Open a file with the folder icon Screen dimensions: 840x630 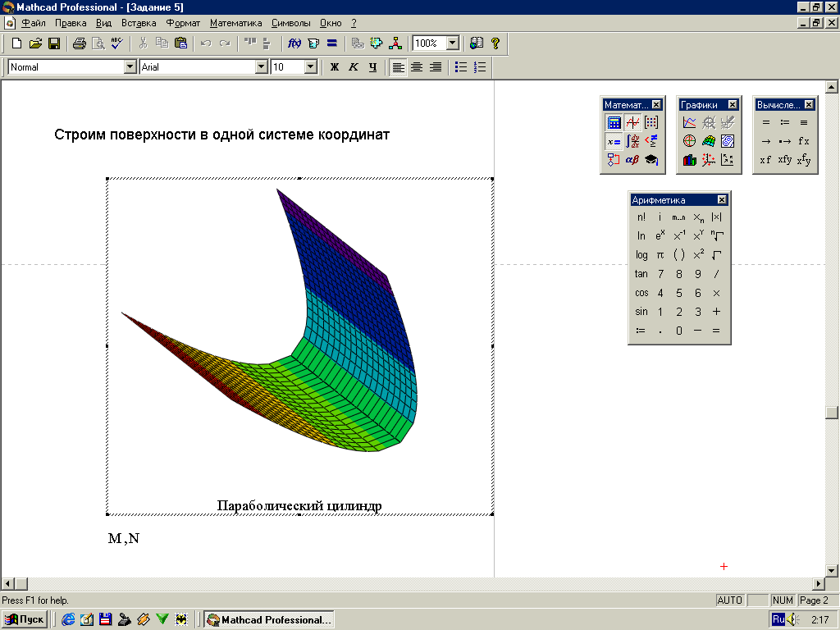click(35, 43)
